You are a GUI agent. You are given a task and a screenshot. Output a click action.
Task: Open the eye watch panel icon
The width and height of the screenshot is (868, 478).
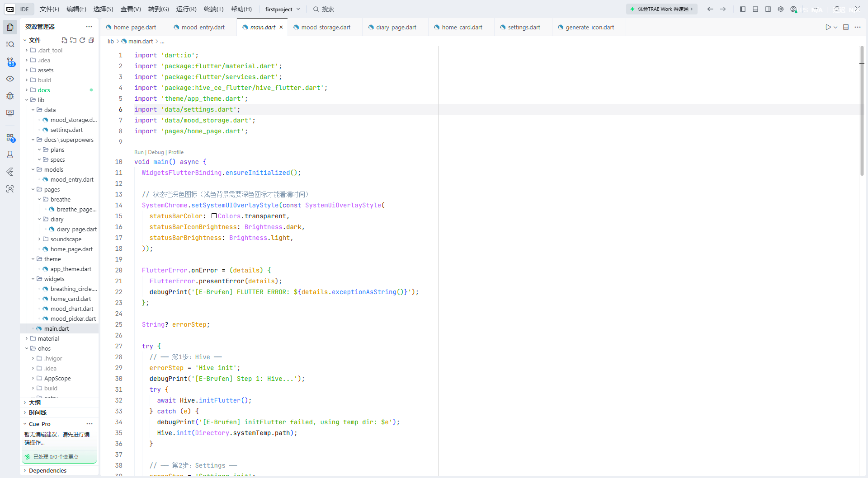coord(10,79)
